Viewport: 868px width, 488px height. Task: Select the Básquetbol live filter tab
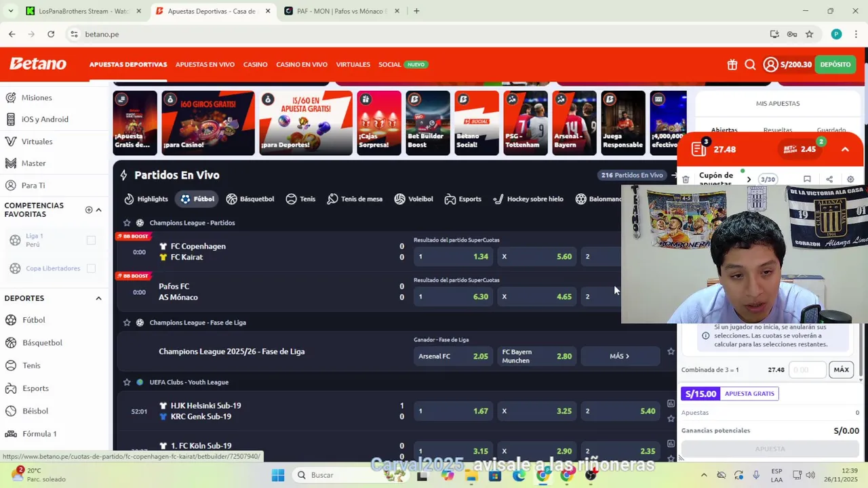tap(250, 199)
